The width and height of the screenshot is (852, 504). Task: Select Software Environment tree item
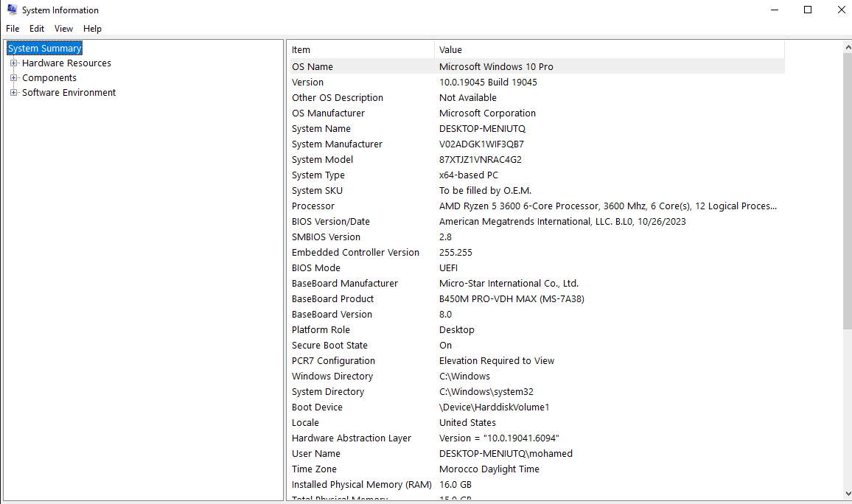click(x=69, y=92)
